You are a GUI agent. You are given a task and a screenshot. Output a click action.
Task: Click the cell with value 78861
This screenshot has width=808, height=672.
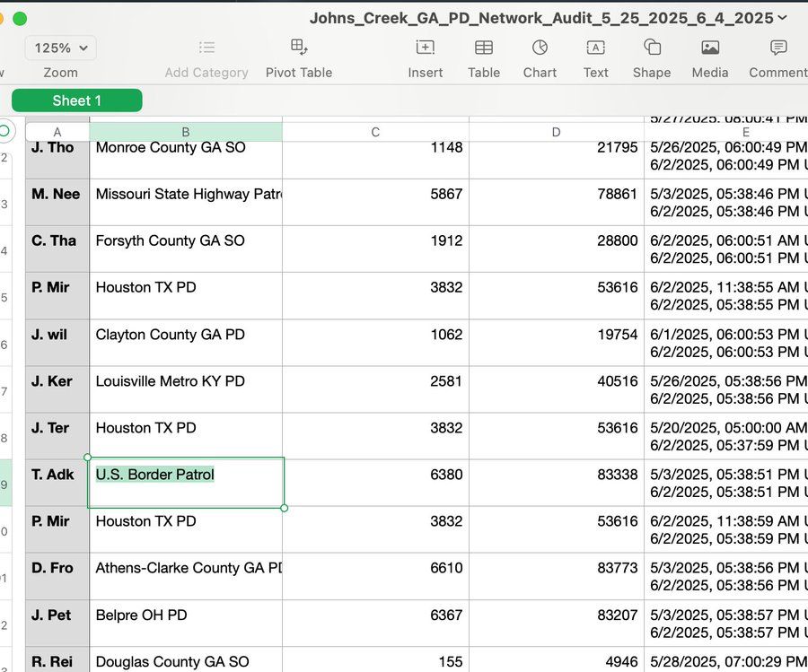click(x=557, y=203)
